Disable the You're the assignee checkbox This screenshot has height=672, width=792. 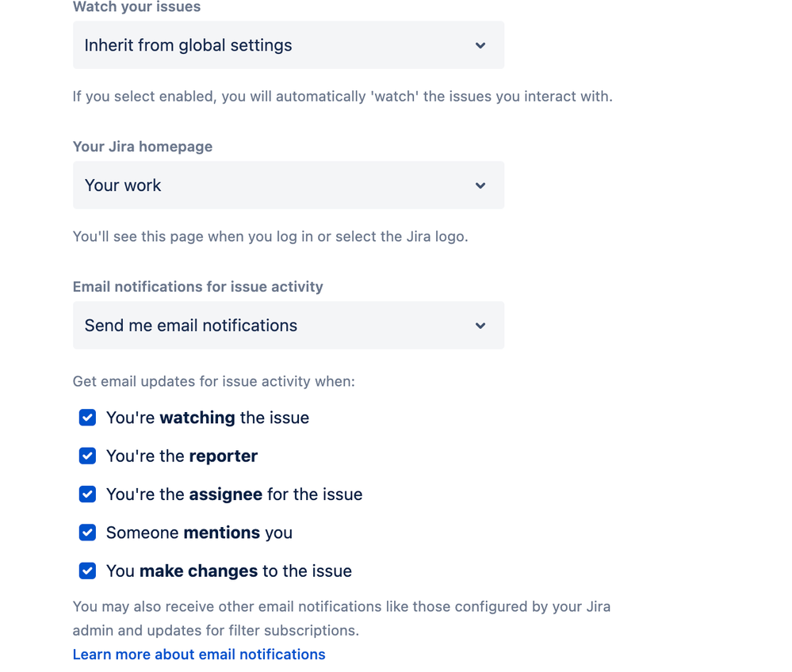pyautogui.click(x=88, y=494)
